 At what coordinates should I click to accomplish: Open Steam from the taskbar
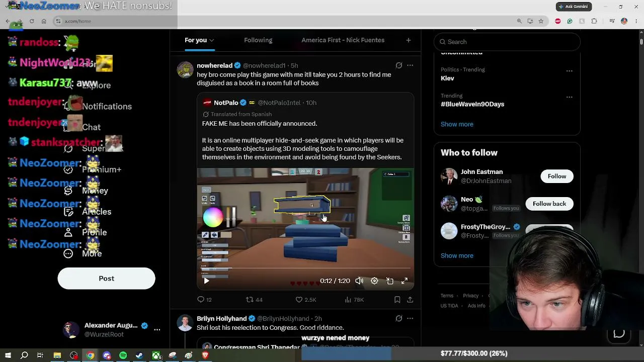139,355
